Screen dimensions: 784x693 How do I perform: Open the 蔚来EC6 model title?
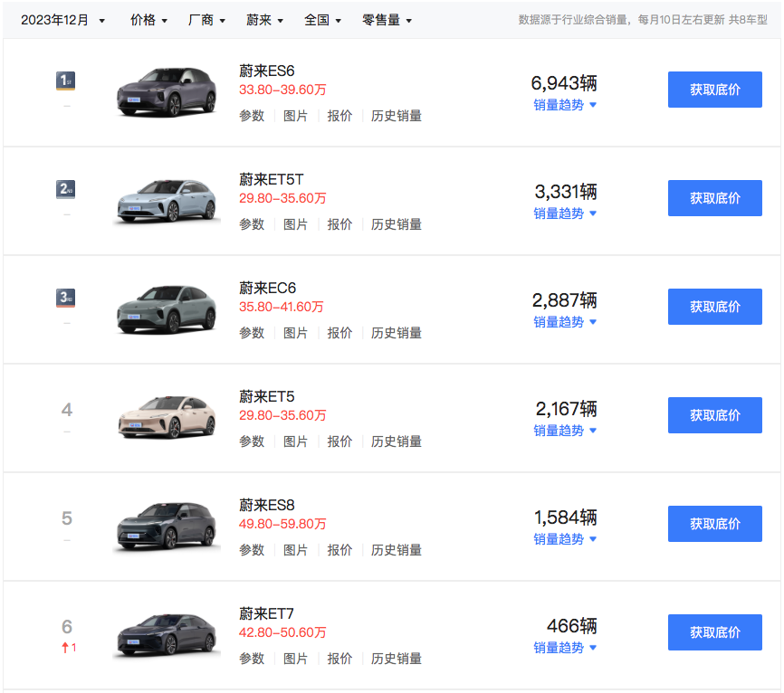pyautogui.click(x=267, y=288)
